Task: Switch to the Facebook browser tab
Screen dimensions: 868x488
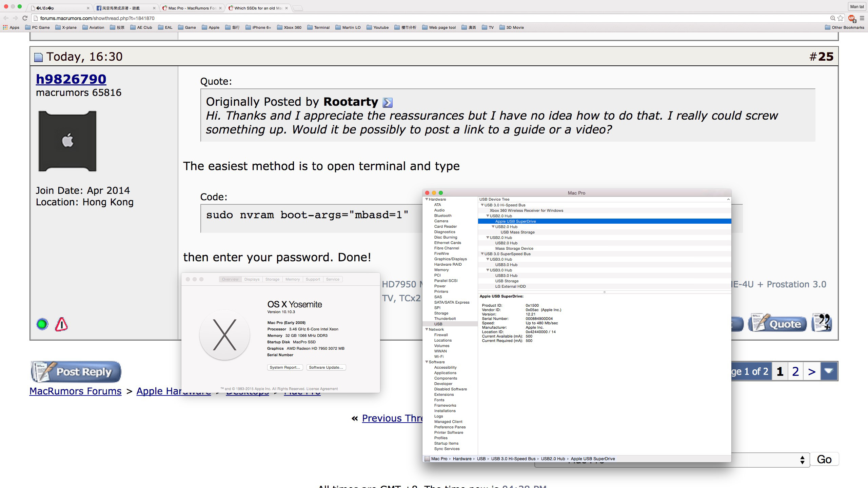Action: point(126,8)
